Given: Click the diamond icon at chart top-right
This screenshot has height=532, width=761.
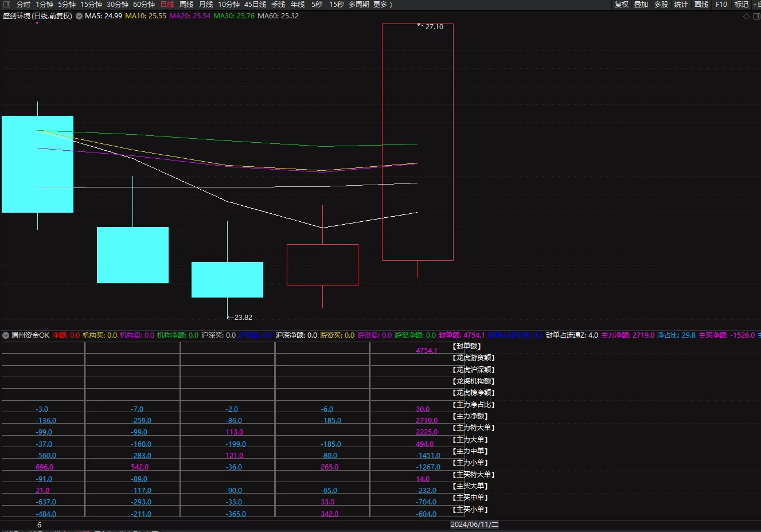Looking at the screenshot, I should tap(746, 16).
